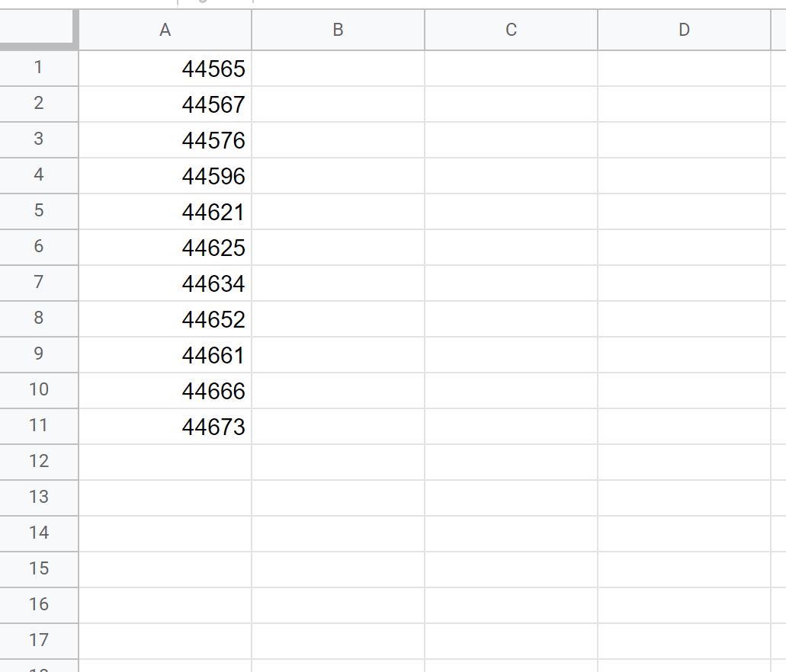Screen dimensions: 786x672
Task: Click cell containing 44625
Action: [165, 247]
